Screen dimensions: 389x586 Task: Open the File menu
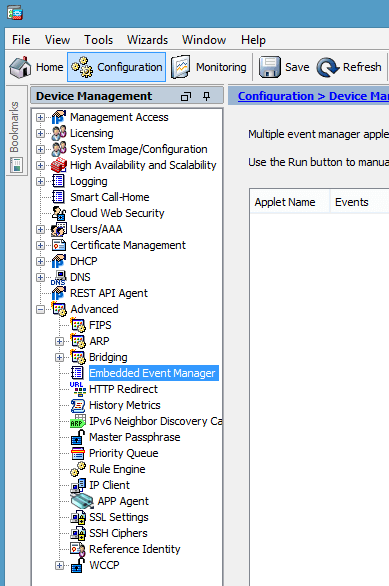(x=21, y=40)
